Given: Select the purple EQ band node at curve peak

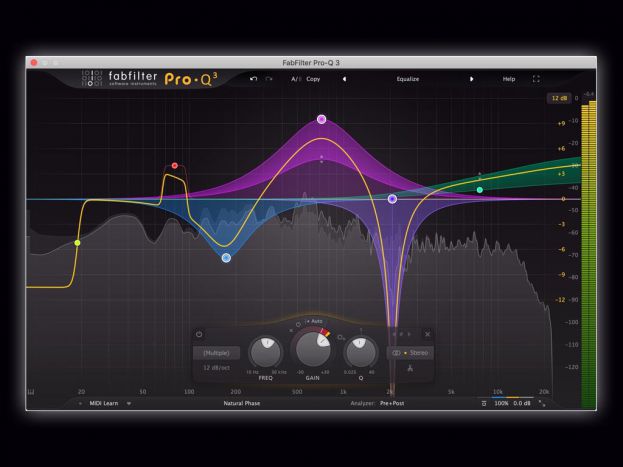Looking at the screenshot, I should [x=321, y=119].
